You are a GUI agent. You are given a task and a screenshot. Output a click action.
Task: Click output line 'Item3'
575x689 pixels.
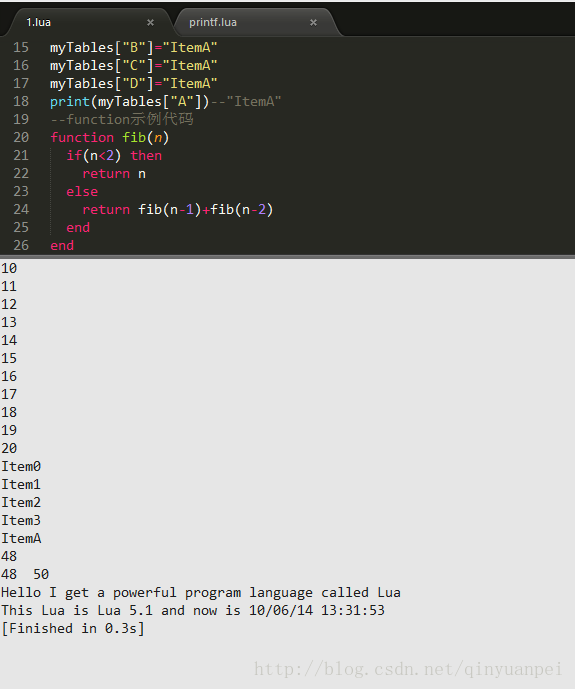(21, 521)
